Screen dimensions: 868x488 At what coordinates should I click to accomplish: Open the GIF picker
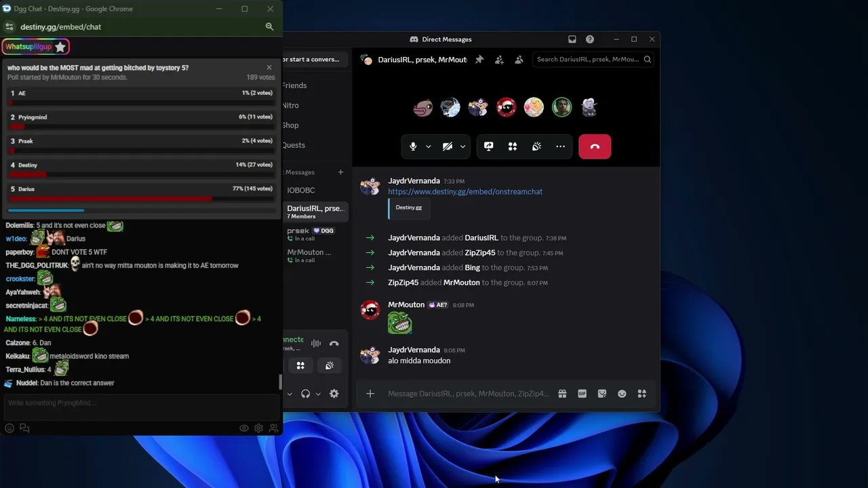click(582, 394)
